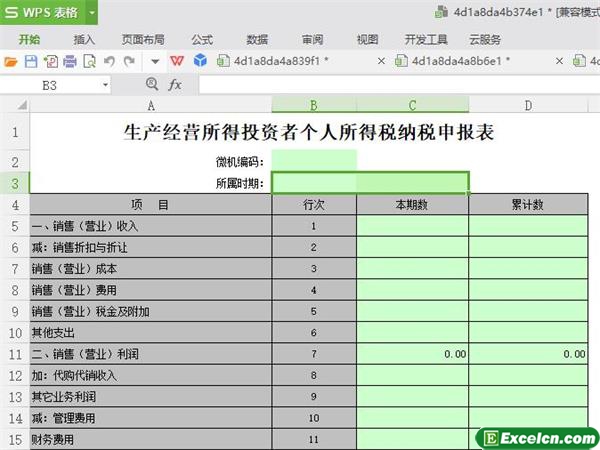Screen dimensions: 600x450
Task: Close the 4d1a8da4a8b6e1 document tab
Action: [x=559, y=61]
